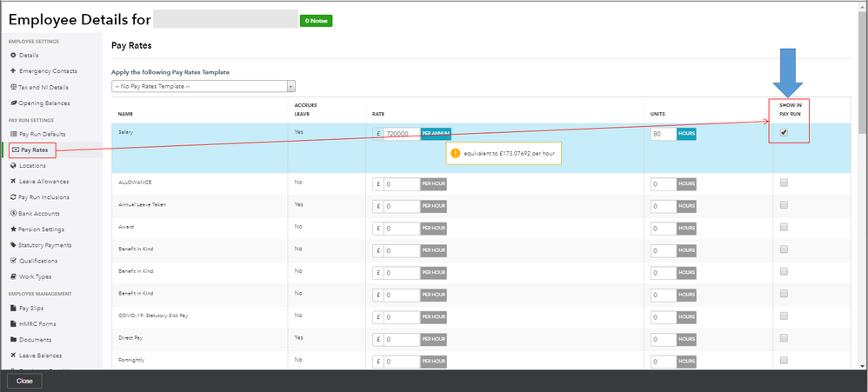Click the ALLOWANCE rate input field
This screenshot has width=868, height=392.
click(x=401, y=184)
